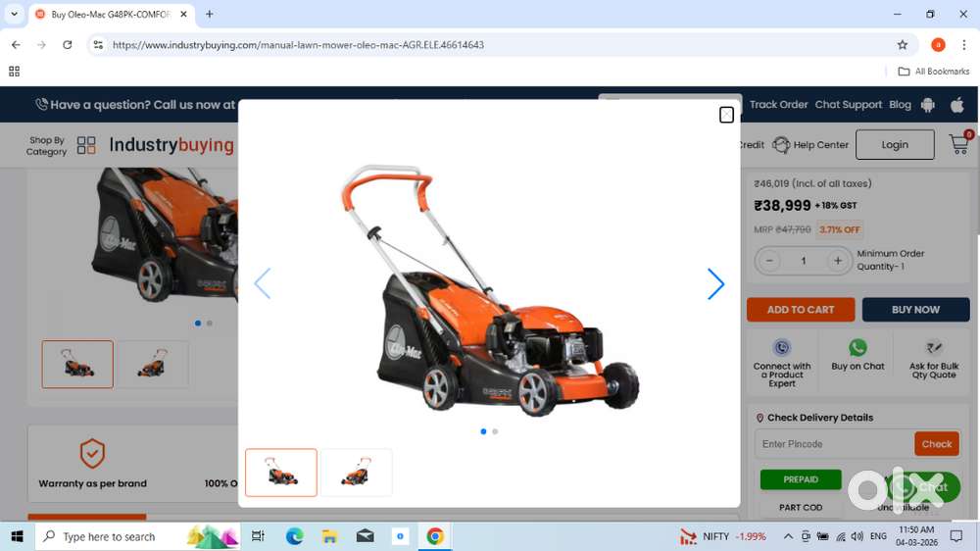Close the product image lightbox

point(726,115)
